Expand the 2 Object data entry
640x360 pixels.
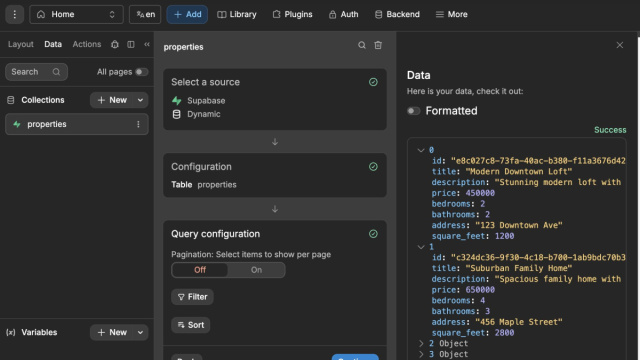coord(421,343)
